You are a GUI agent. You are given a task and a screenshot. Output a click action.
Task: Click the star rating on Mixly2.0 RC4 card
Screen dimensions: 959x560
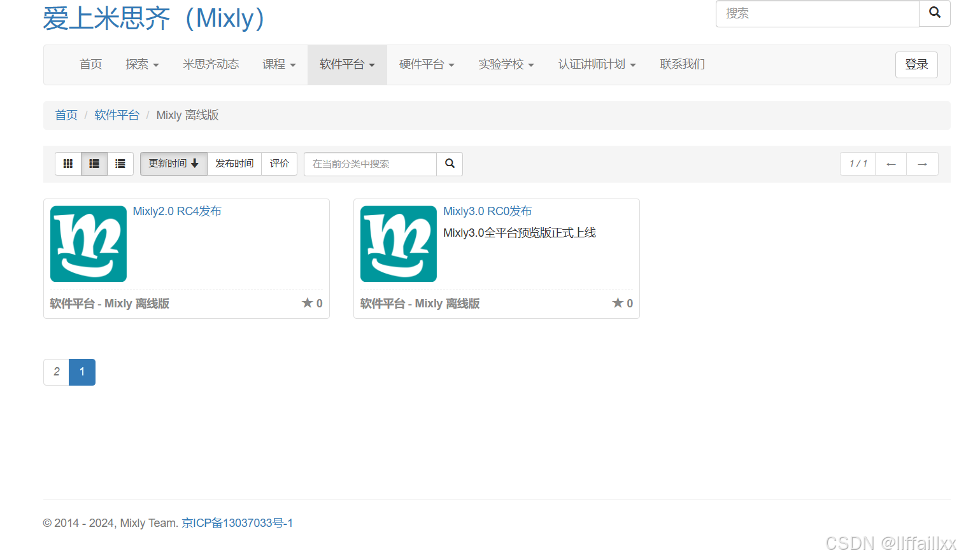pyautogui.click(x=311, y=303)
